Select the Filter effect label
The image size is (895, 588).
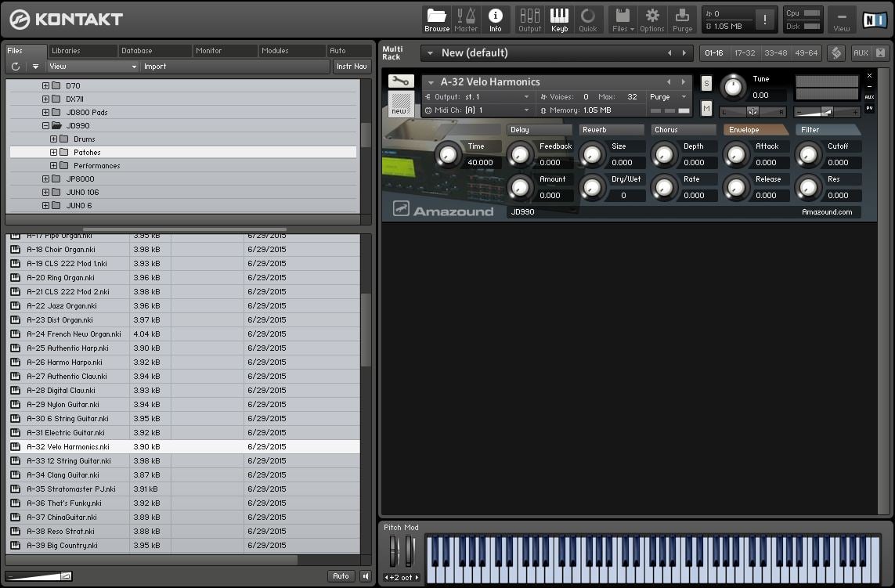point(827,130)
